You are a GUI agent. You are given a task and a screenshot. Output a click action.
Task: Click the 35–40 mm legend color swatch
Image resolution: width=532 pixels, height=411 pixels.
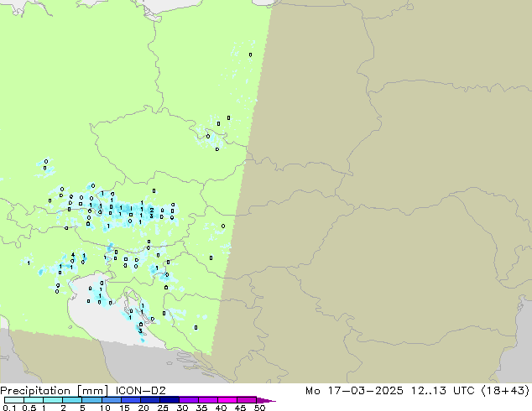click(207, 400)
